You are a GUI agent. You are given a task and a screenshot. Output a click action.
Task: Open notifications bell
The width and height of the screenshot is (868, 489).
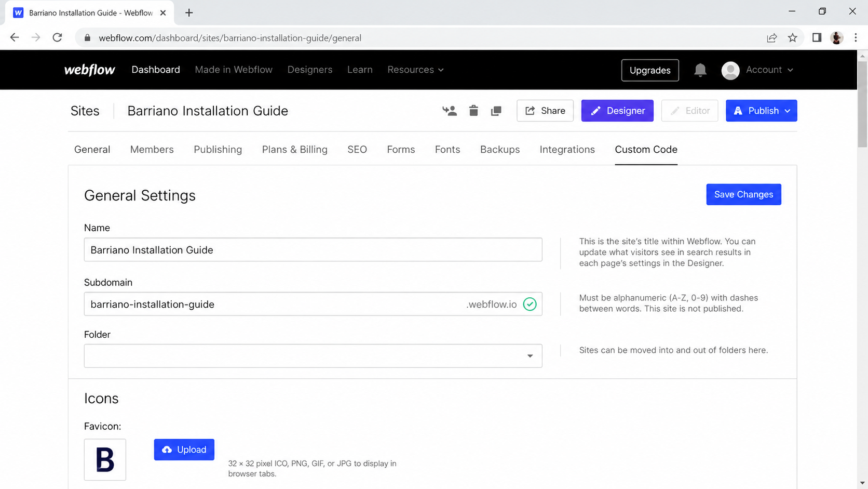700,70
